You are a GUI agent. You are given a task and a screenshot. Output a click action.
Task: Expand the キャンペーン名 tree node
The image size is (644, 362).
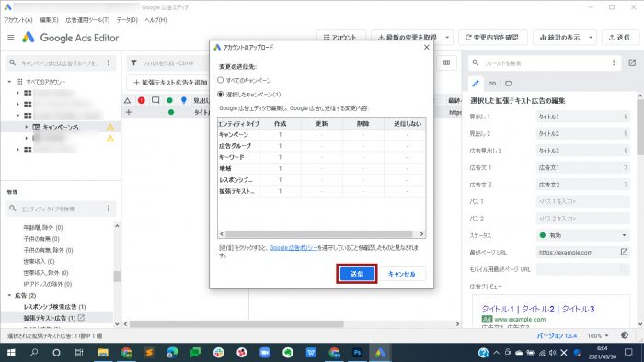pos(26,127)
